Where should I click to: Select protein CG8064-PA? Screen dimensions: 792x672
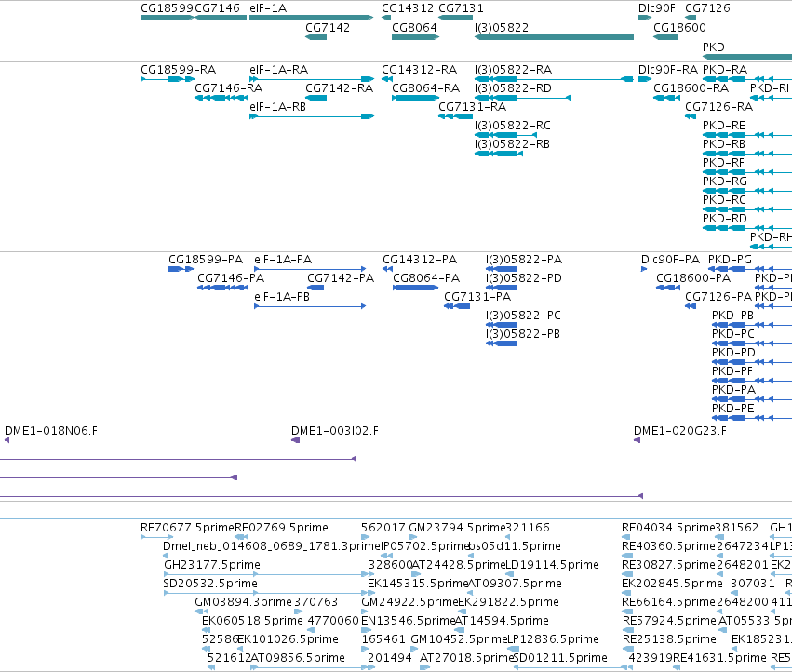coord(426,278)
